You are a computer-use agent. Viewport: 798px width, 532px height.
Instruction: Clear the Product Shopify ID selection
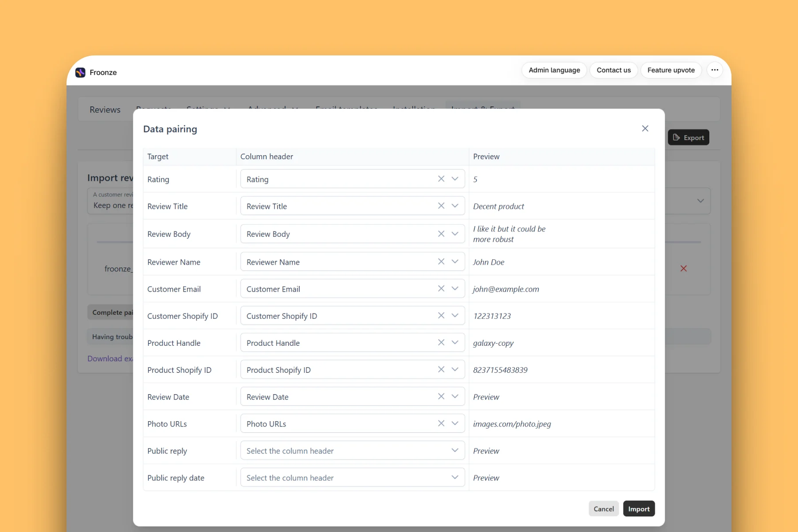tap(441, 369)
